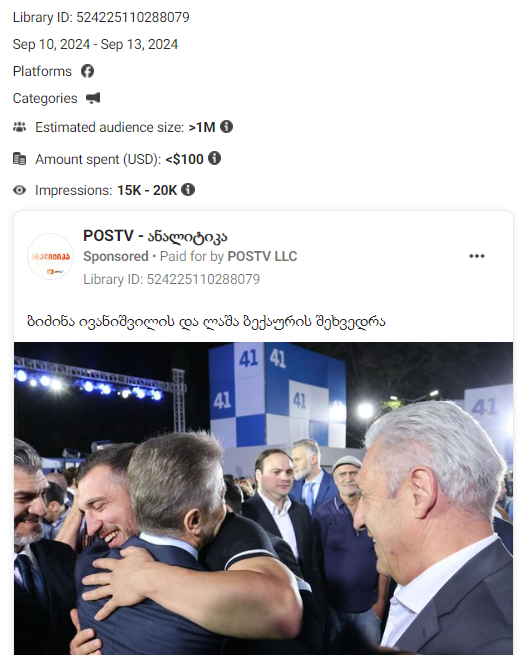517x655 pixels.
Task: Click the Sponsored label in the ad
Action: click(x=116, y=256)
